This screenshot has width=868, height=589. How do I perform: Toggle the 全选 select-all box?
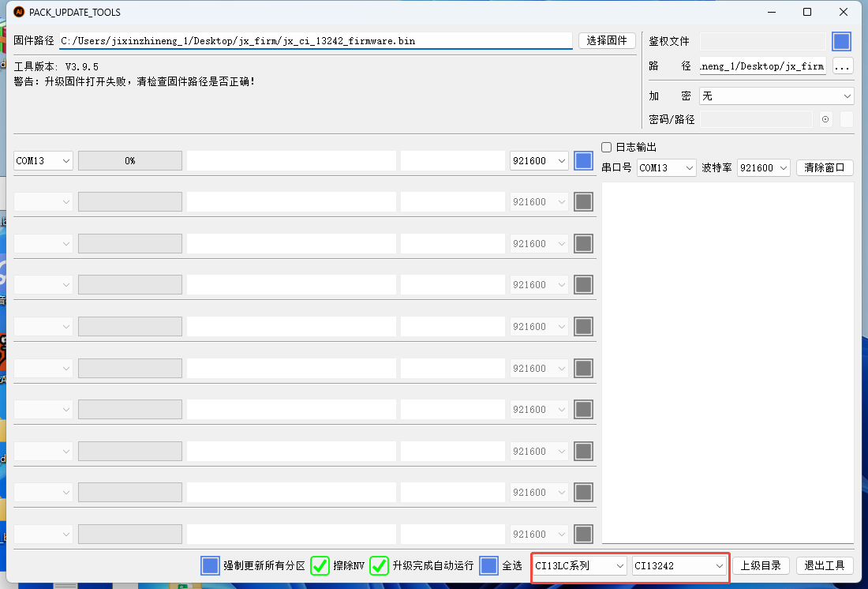tap(488, 565)
